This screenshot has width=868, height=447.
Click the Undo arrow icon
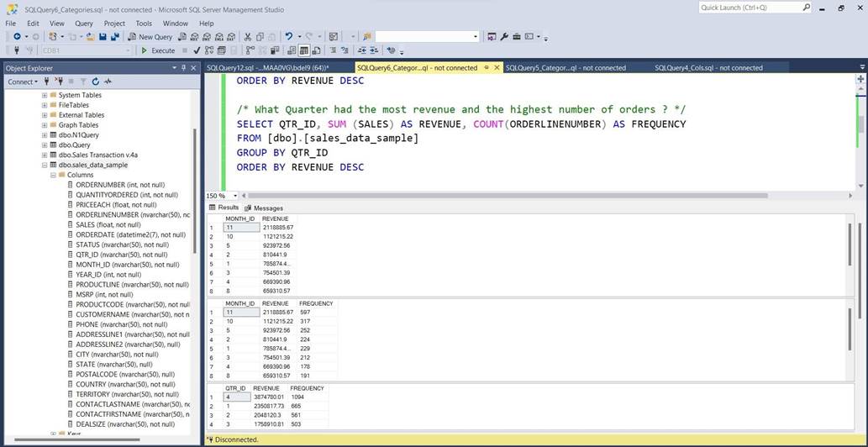[x=288, y=37]
